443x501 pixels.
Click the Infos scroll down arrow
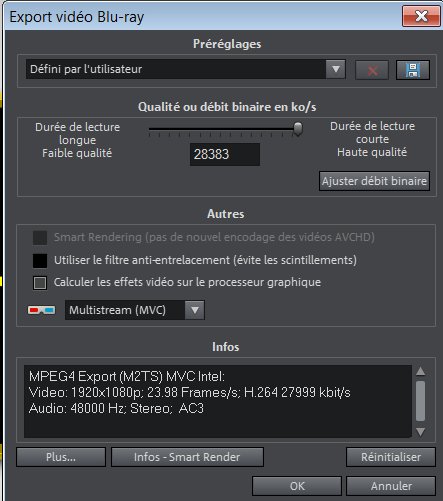pos(421,432)
